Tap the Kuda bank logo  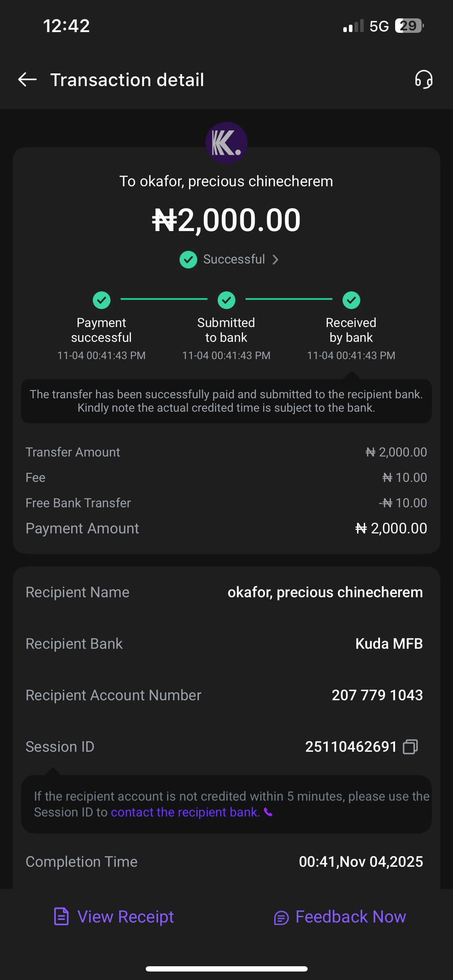pos(226,143)
